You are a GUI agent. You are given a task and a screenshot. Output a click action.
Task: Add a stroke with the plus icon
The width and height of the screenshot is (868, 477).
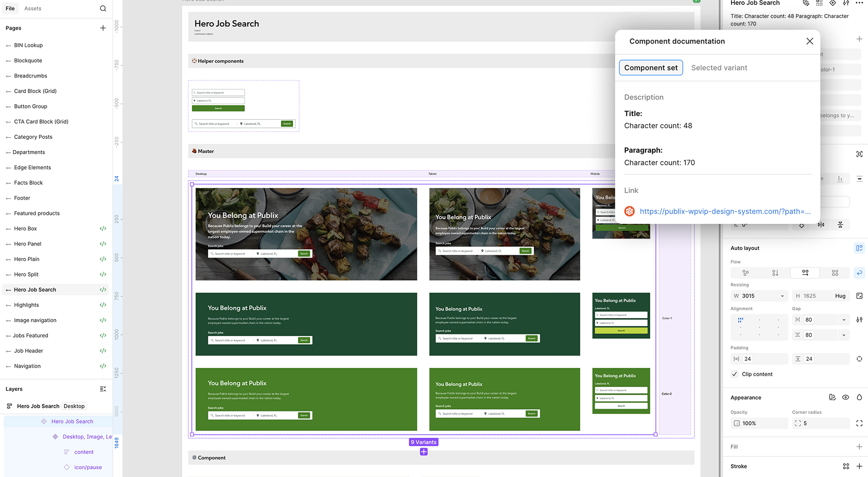859,466
